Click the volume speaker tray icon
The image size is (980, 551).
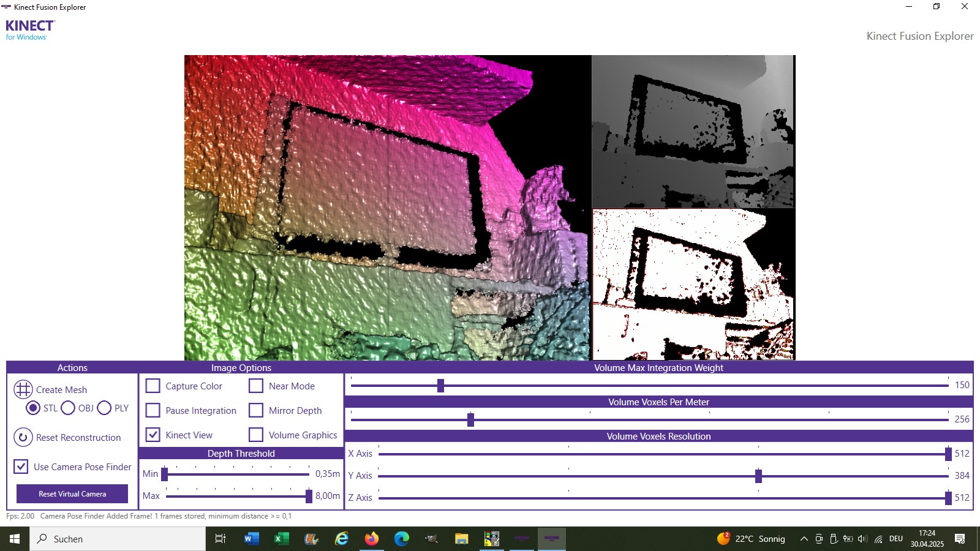click(862, 539)
